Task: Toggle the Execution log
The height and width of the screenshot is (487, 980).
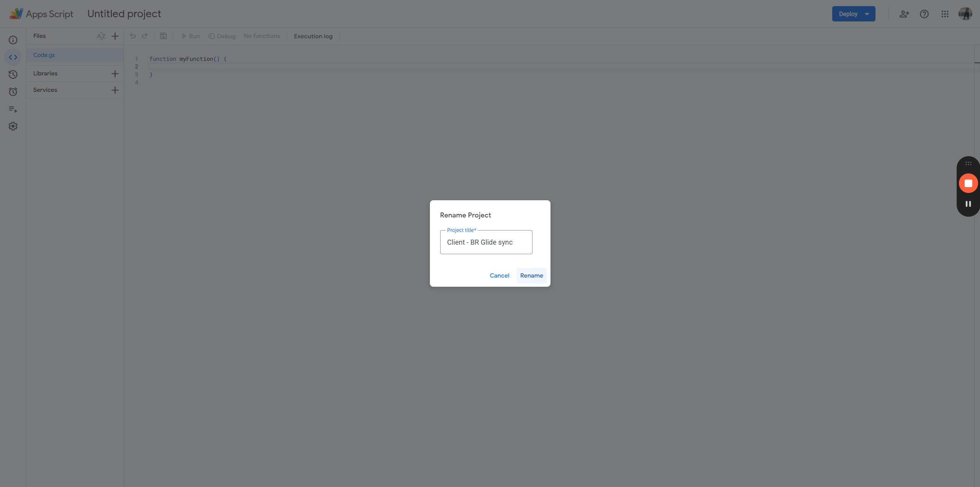Action: pyautogui.click(x=313, y=36)
